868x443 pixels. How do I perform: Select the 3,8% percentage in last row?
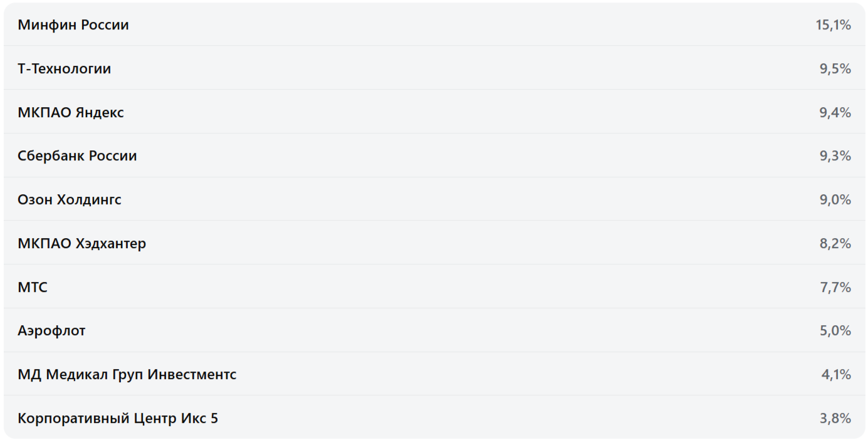click(x=835, y=419)
